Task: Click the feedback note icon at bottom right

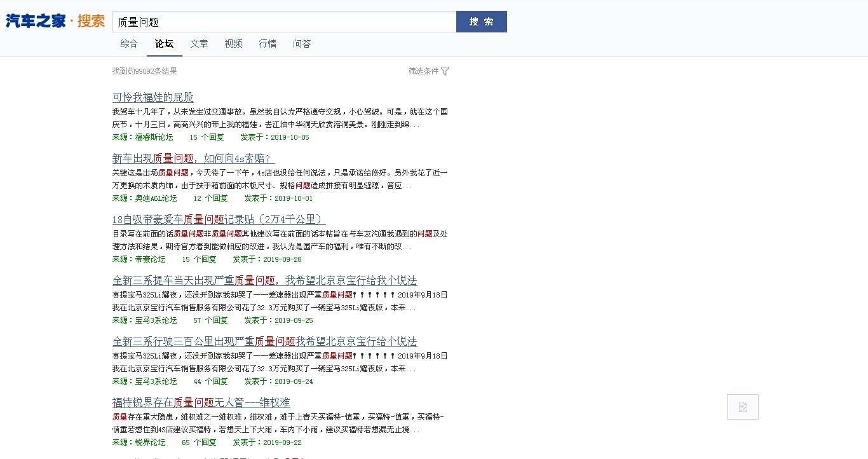Action: pos(742,407)
